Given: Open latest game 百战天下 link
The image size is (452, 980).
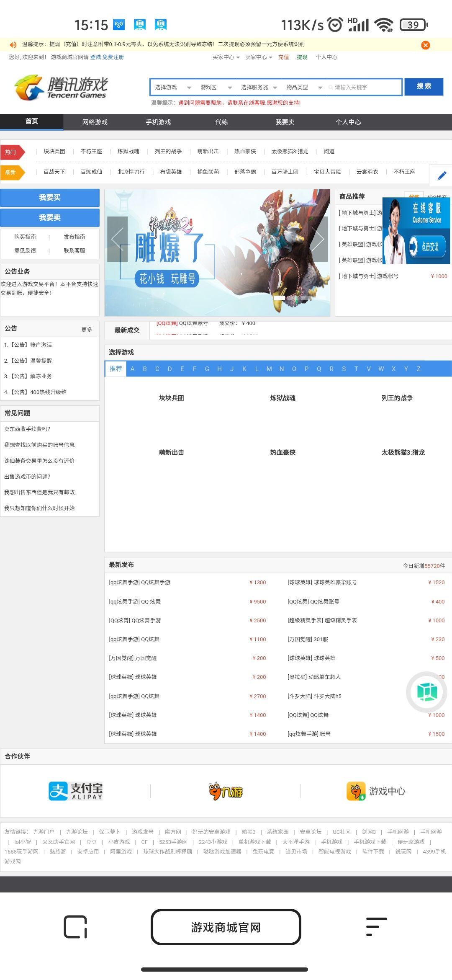Looking at the screenshot, I should (54, 172).
